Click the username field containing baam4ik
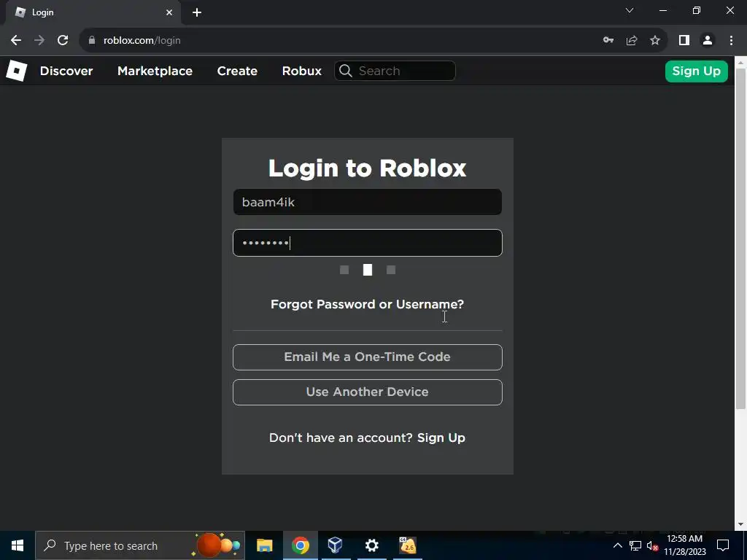 368,202
